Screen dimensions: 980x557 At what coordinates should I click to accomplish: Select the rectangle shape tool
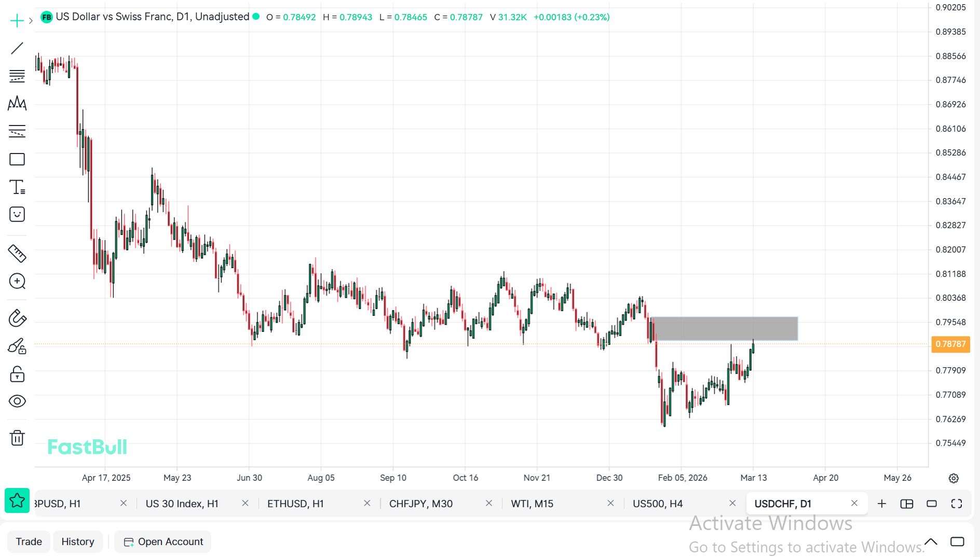[x=17, y=159]
